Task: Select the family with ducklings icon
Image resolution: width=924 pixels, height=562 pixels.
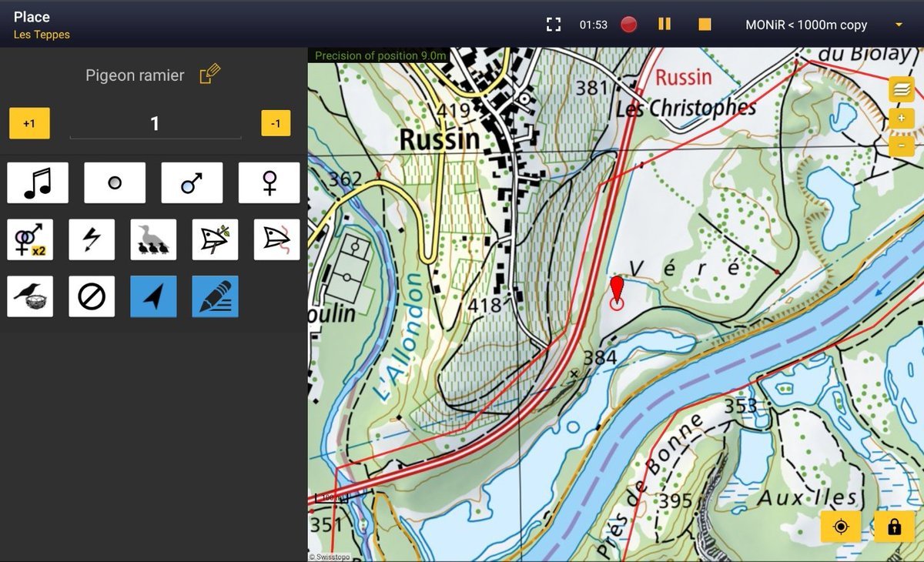Action: [x=153, y=239]
